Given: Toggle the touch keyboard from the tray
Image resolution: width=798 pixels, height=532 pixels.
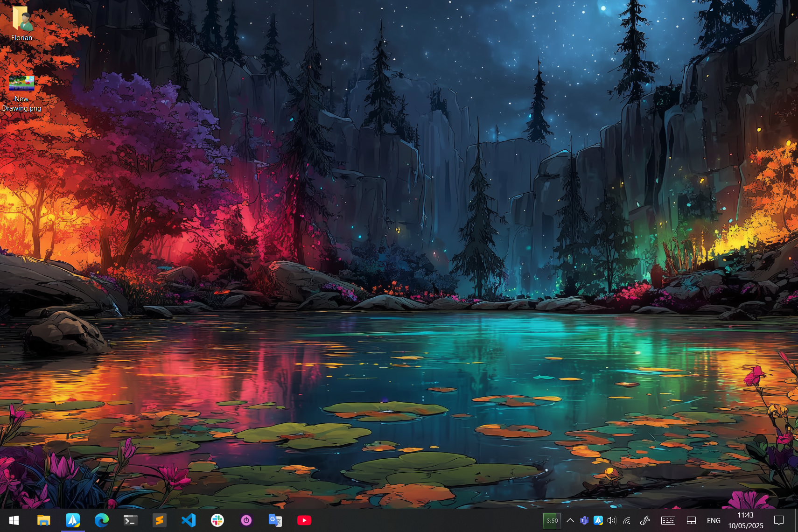Looking at the screenshot, I should [x=668, y=520].
